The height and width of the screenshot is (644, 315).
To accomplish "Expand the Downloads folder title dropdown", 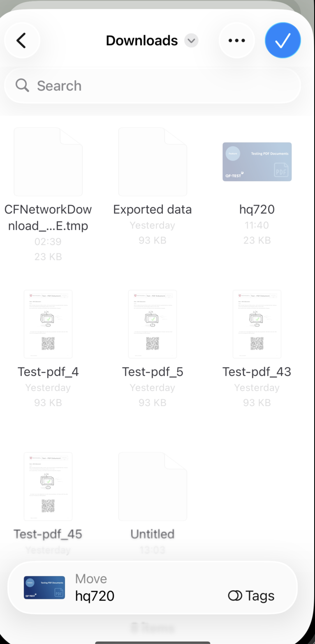I will pyautogui.click(x=191, y=41).
